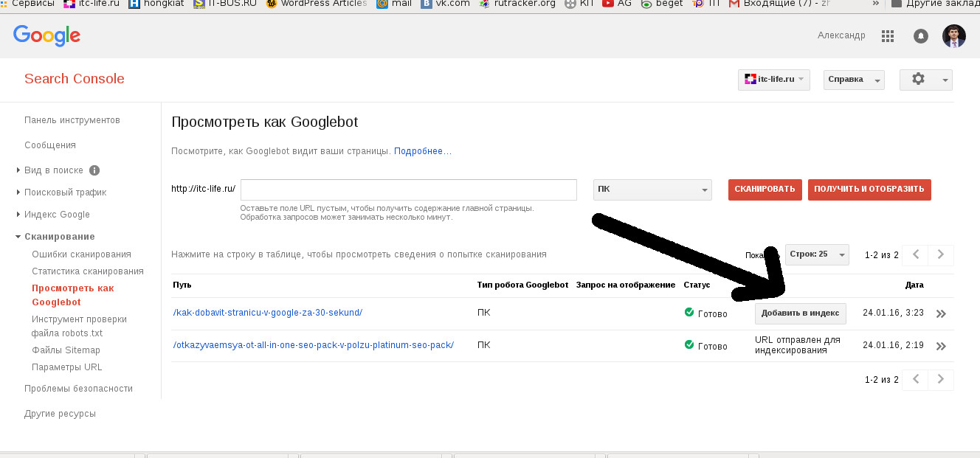Open the notifications bell icon
Screen dimensions: 980x458
[x=920, y=35]
